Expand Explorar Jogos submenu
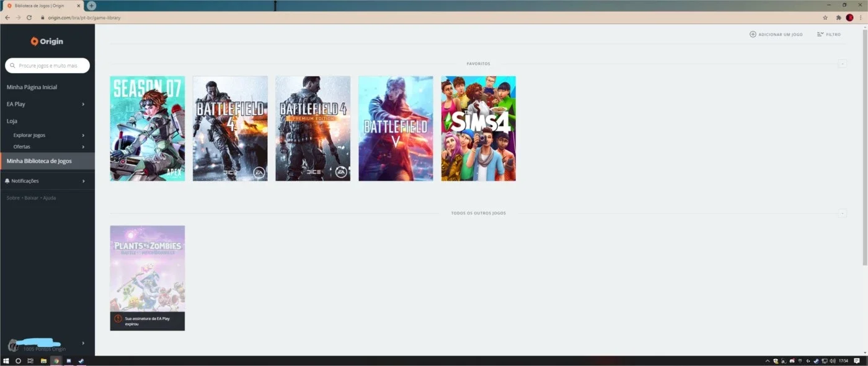The width and height of the screenshot is (868, 366). [83, 135]
